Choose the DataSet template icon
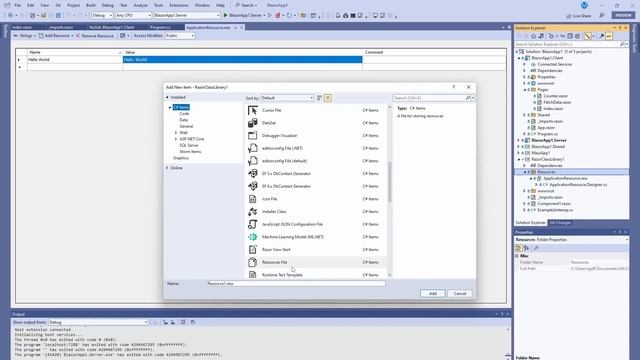Viewport: 640px width, 360px height. coord(253,123)
